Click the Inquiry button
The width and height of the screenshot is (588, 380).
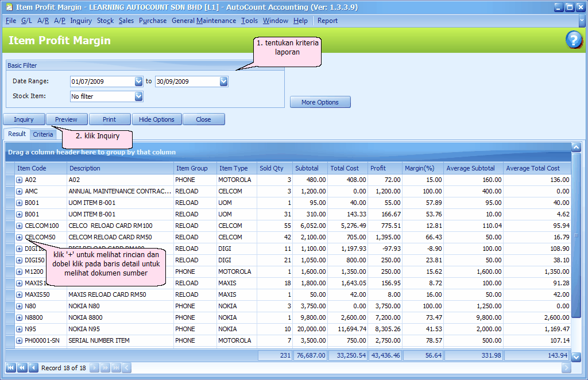(x=24, y=119)
